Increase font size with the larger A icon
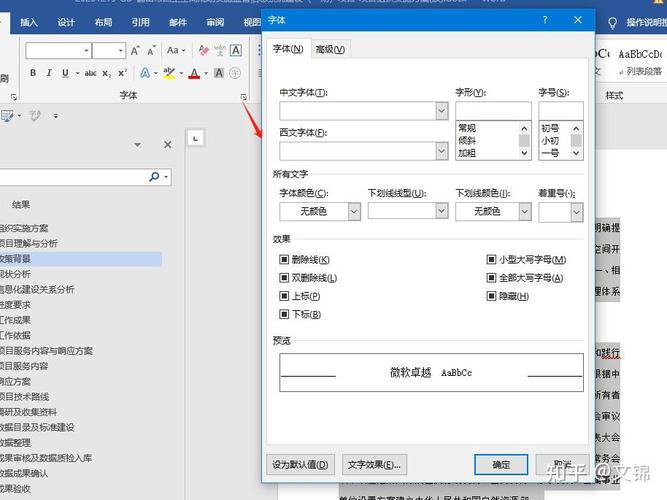The image size is (667, 500). 135,51
